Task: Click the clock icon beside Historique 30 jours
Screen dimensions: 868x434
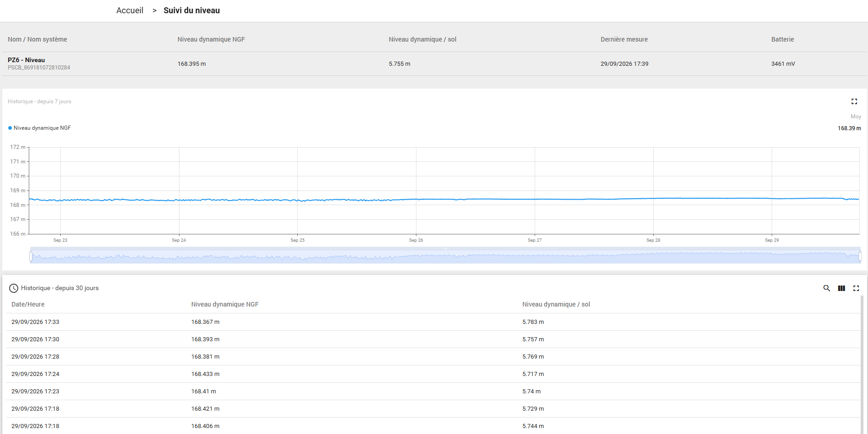Action: pos(14,288)
